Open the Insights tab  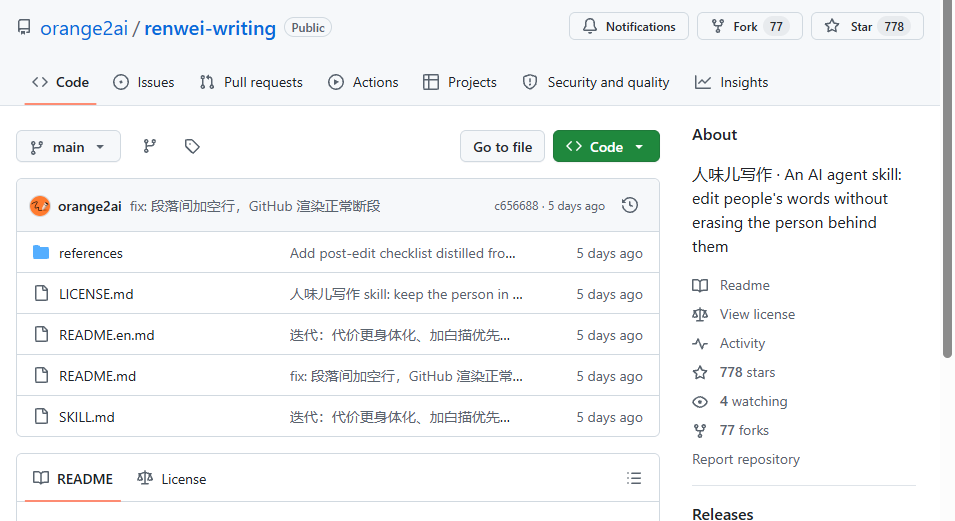point(731,82)
